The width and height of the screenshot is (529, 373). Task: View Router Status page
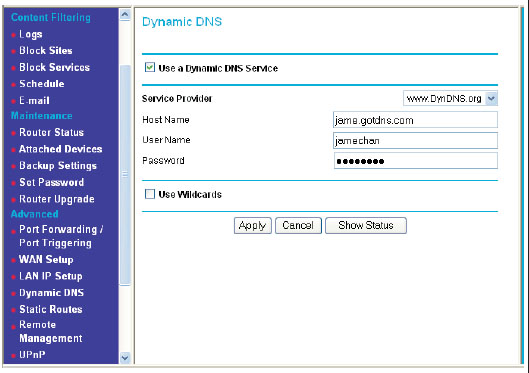[x=51, y=132]
